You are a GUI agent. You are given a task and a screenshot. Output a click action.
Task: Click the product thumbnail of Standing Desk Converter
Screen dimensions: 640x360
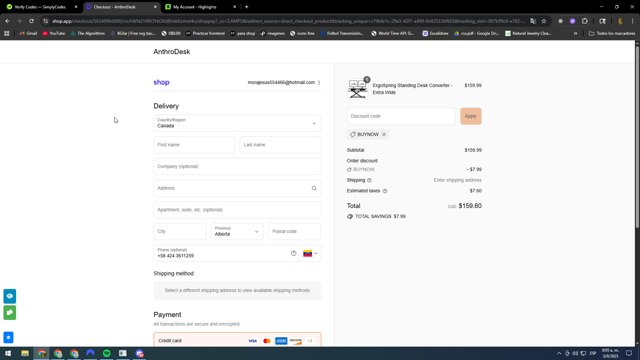[358, 89]
